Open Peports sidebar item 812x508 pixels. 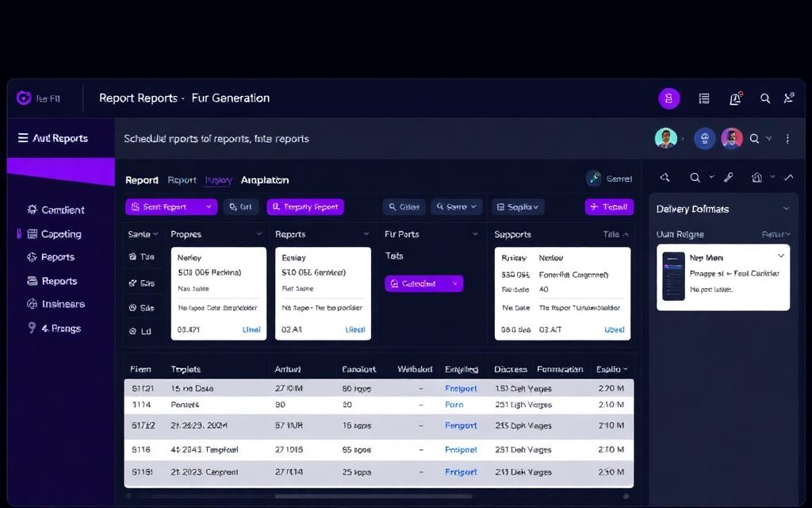[x=51, y=257]
